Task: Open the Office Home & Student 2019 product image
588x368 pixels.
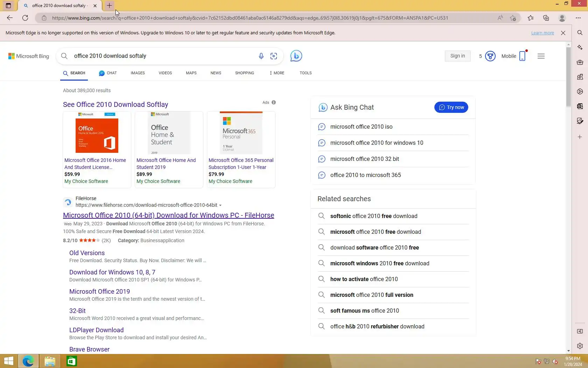Action: (x=169, y=133)
